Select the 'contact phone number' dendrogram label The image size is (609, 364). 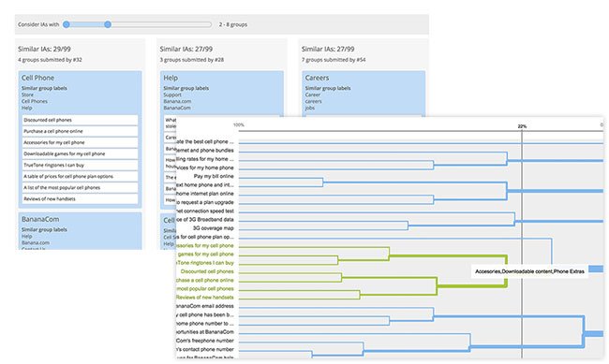(205, 349)
